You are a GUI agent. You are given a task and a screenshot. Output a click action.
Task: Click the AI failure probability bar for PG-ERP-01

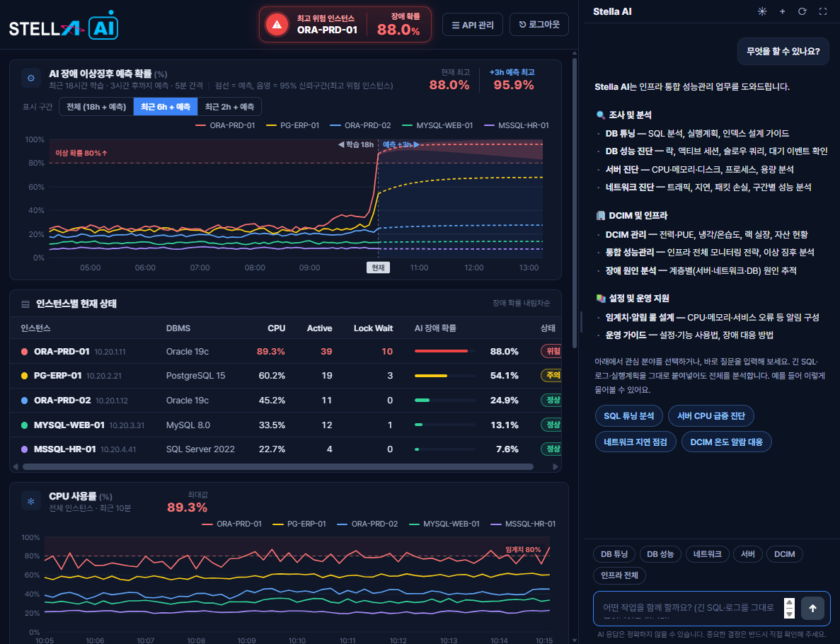[x=444, y=376]
